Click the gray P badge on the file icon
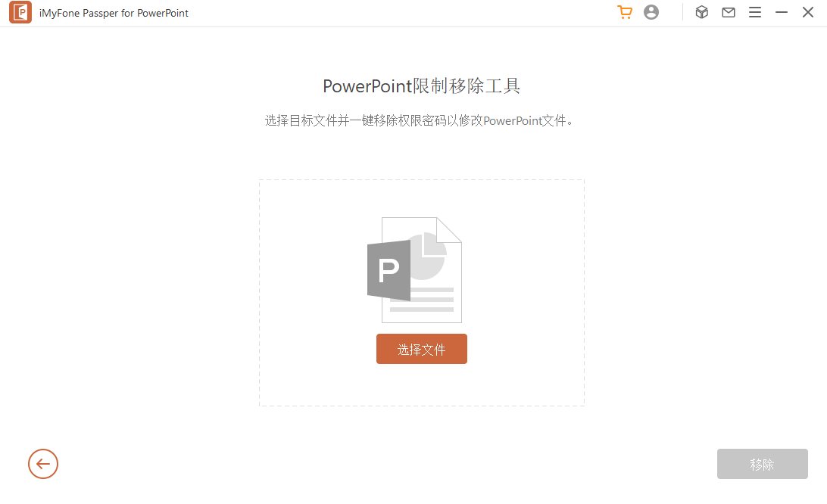The height and width of the screenshot is (504, 827). coord(389,270)
